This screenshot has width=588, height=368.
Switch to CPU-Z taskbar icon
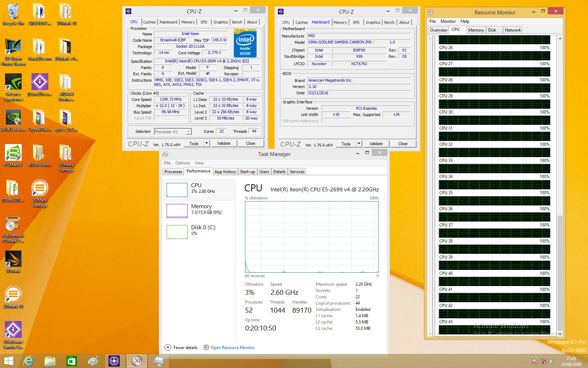tap(114, 361)
